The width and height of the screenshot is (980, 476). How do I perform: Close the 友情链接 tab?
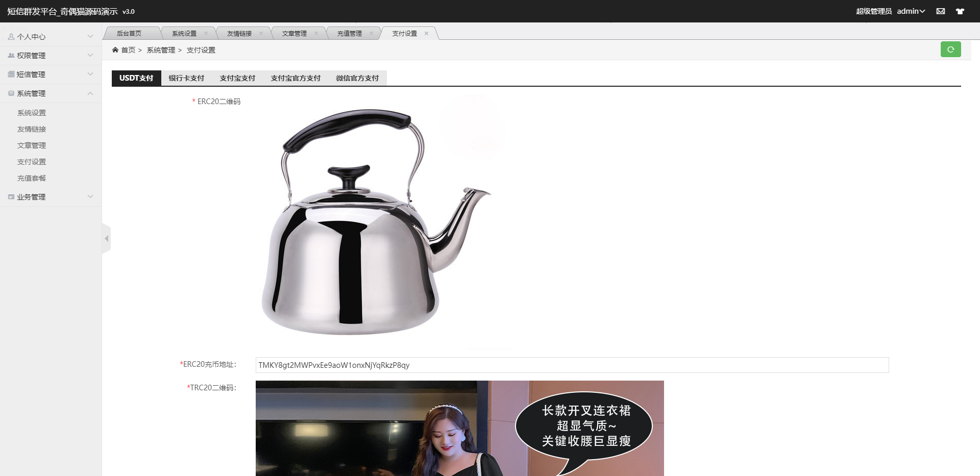coord(261,34)
